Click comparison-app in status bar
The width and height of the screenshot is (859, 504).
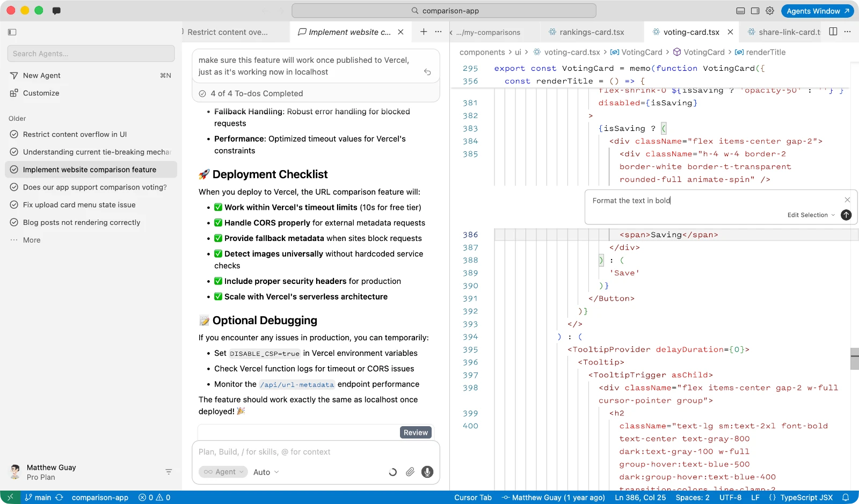tap(100, 498)
